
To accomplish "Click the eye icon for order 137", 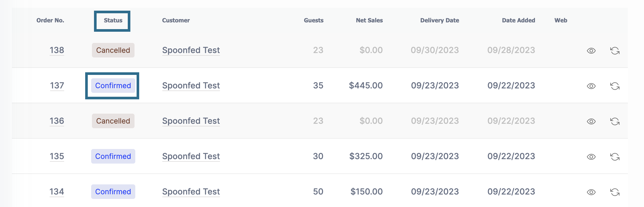I will pyautogui.click(x=591, y=86).
